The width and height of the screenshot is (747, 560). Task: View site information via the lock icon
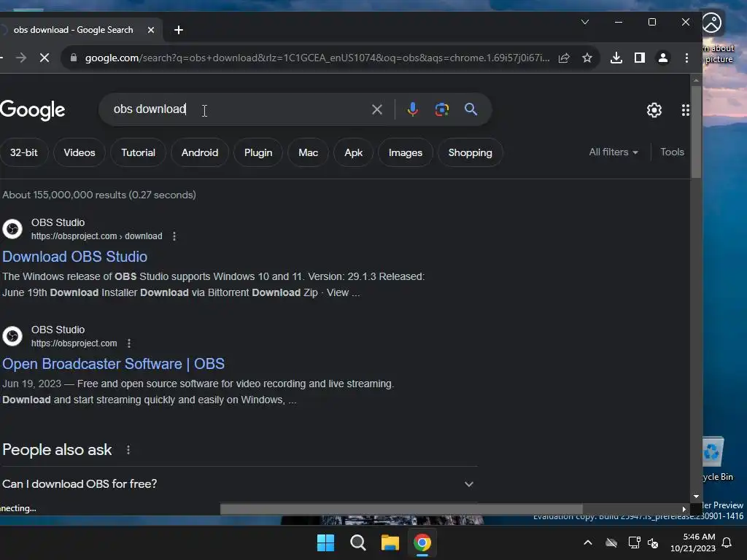pyautogui.click(x=74, y=58)
